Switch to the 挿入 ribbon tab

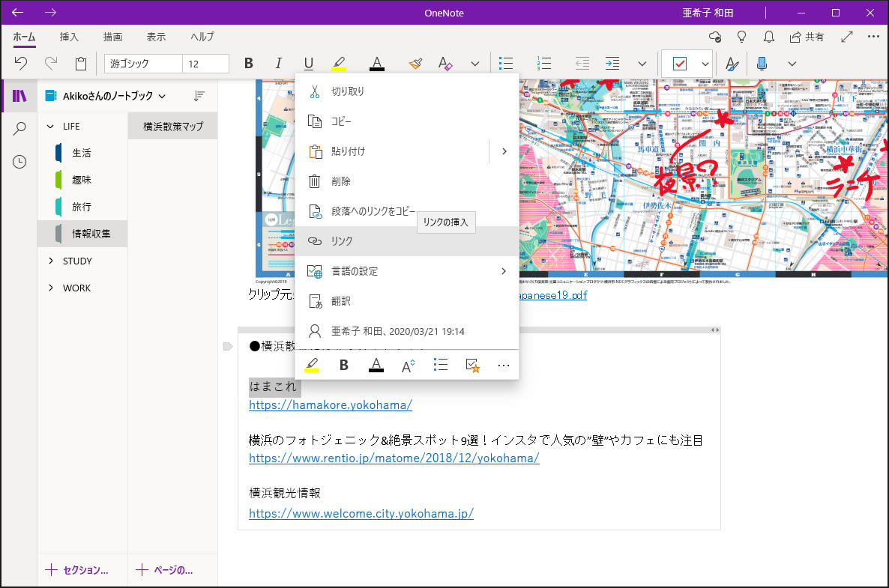click(x=69, y=37)
